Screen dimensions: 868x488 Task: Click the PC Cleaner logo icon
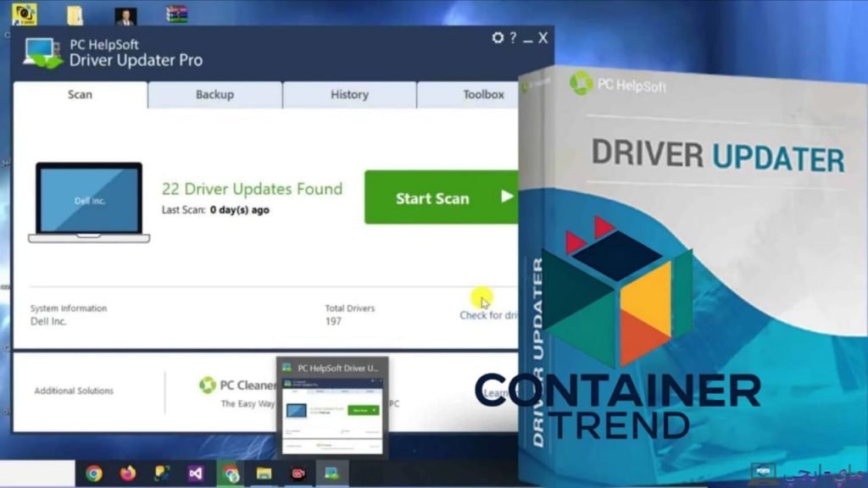pos(207,385)
